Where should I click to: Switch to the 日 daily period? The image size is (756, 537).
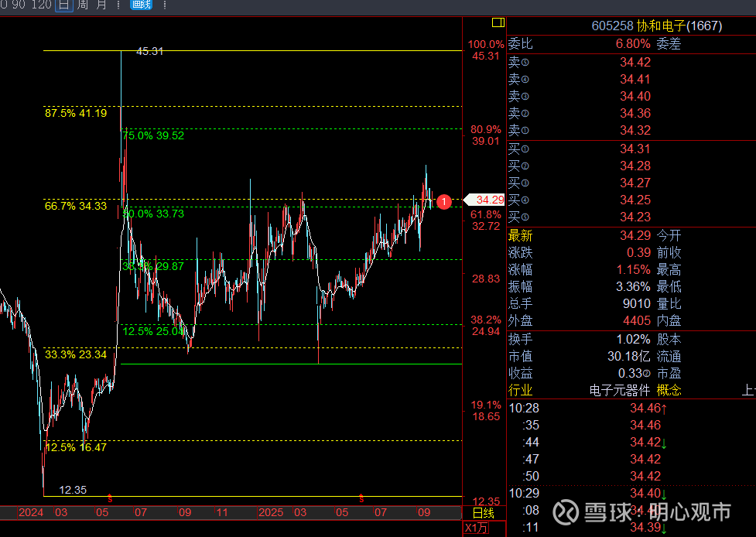click(63, 5)
